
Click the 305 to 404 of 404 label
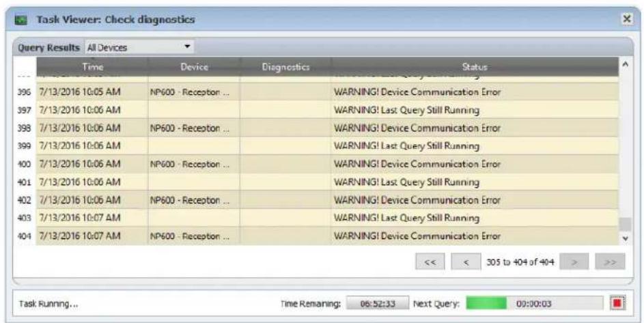(x=520, y=262)
